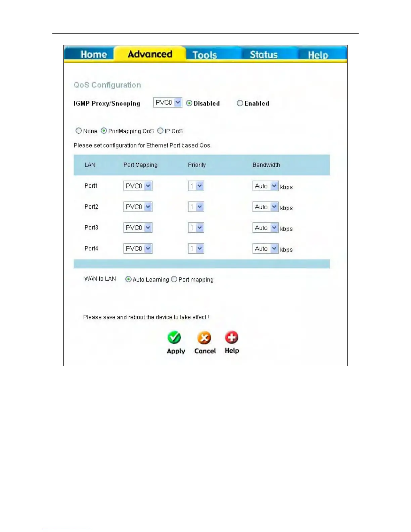This screenshot has height=532, width=411.
Task: Click the red Help plus icon
Action: [x=232, y=338]
